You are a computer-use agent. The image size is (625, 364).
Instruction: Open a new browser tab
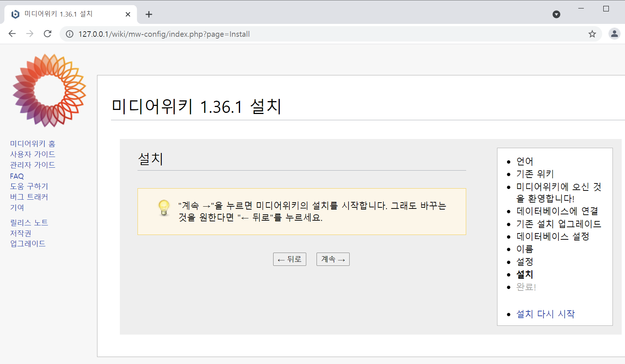[149, 14]
